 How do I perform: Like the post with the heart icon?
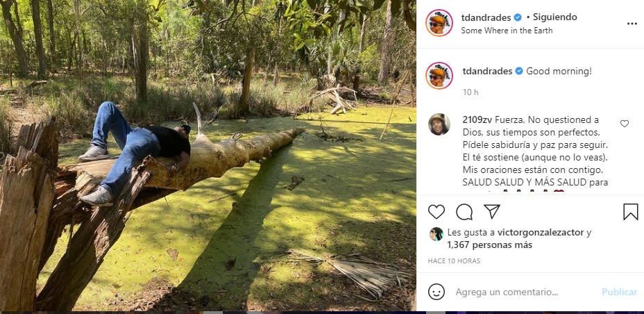coord(437,212)
